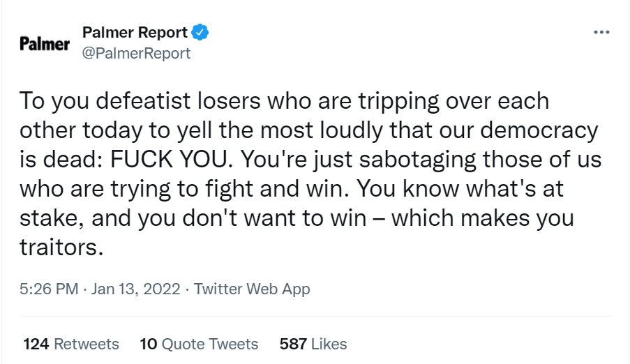Click the word "traitors." ending the tweet

[61, 247]
